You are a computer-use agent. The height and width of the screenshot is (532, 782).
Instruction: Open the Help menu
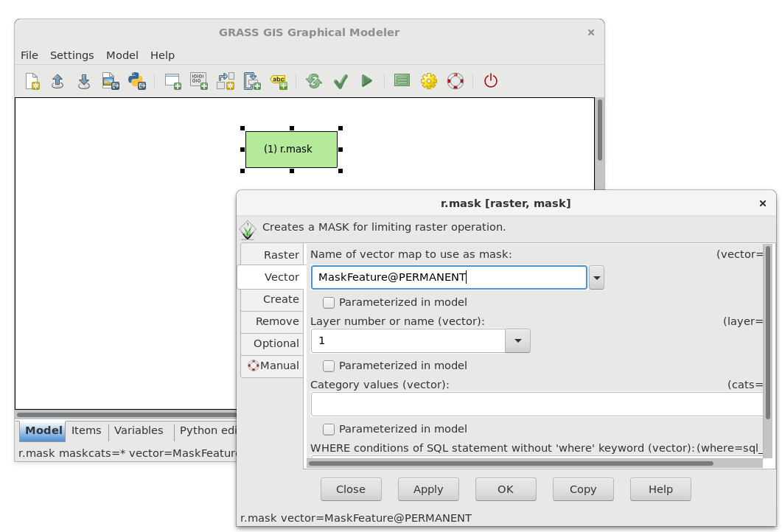coord(163,55)
